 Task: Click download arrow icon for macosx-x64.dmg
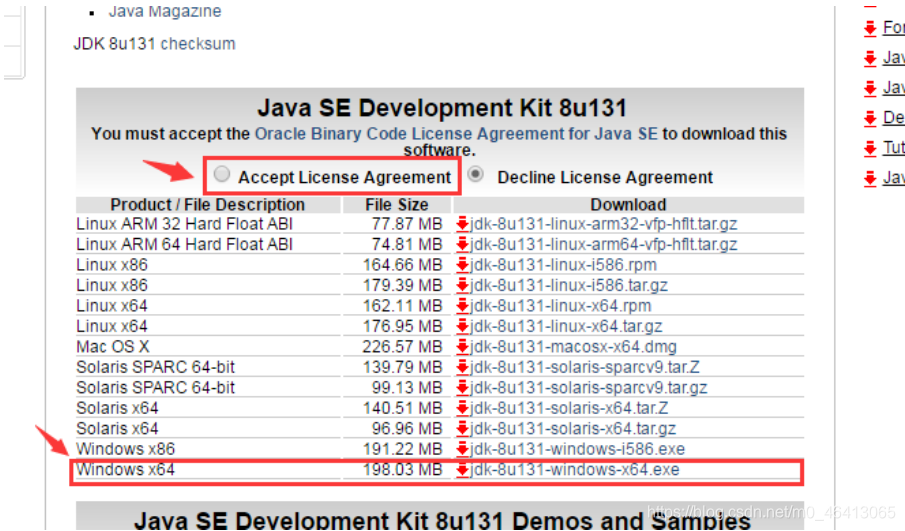click(x=462, y=347)
